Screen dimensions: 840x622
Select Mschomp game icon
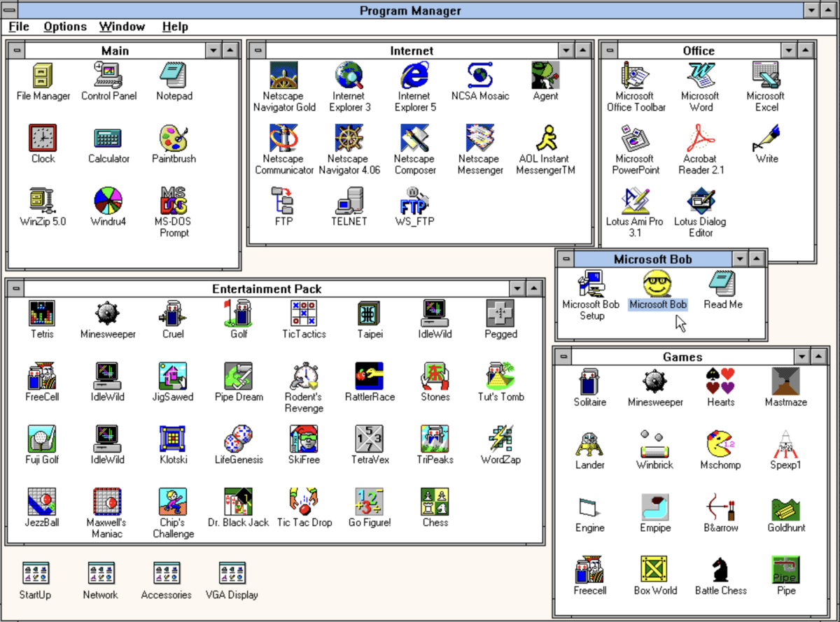[x=720, y=445]
